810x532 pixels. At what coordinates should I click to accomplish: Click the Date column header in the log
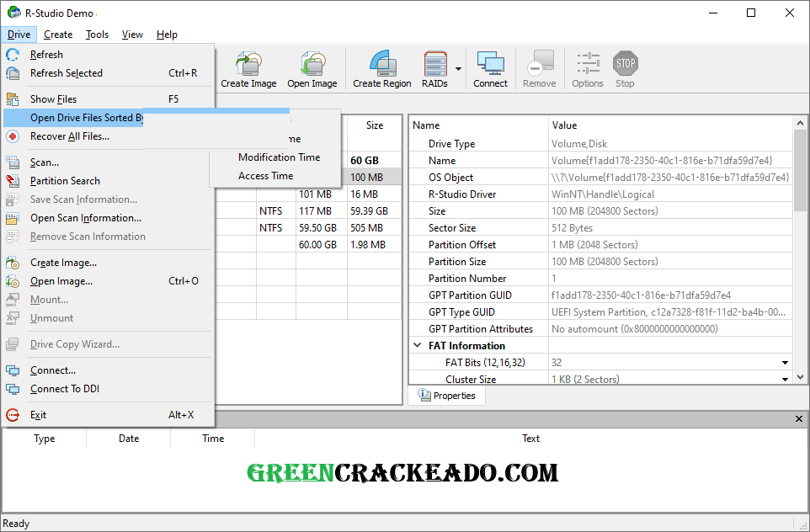click(128, 438)
